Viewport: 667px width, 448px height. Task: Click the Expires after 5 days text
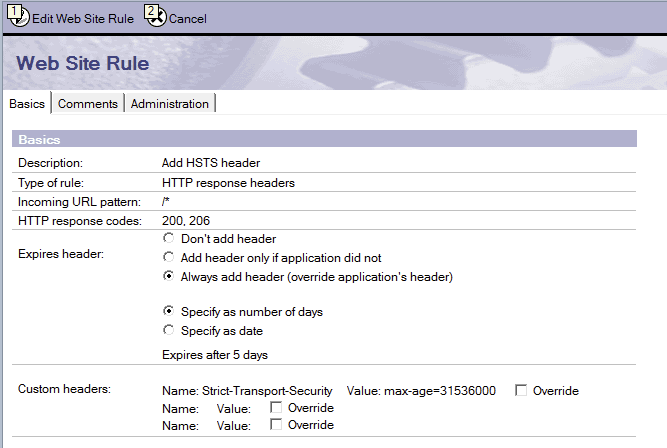point(214,354)
